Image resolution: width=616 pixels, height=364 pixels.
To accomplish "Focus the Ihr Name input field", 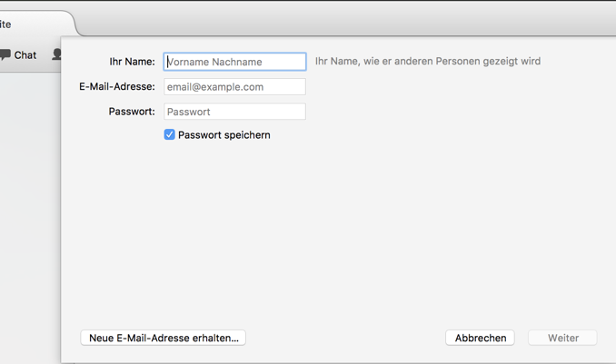I will 234,62.
